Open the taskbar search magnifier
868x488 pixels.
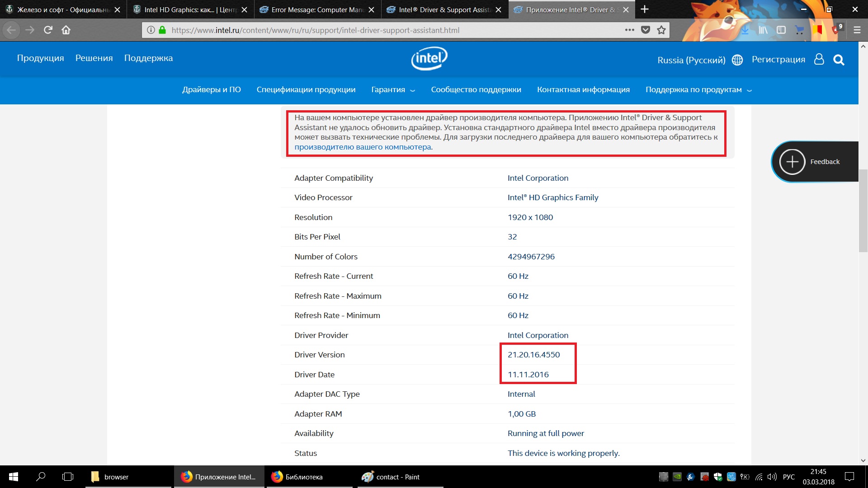[41, 477]
